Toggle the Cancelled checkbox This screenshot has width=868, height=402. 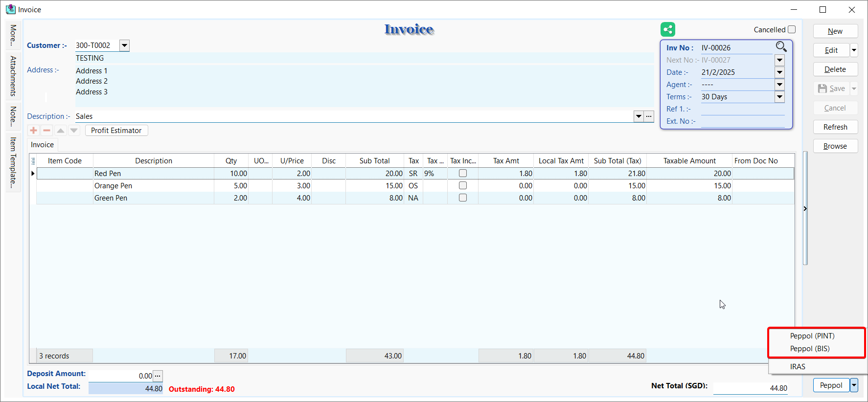792,29
